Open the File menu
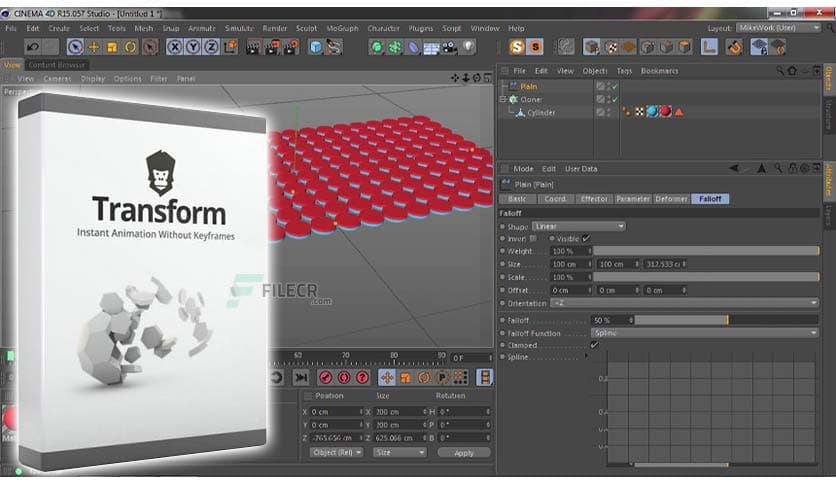The image size is (836, 484). [11, 28]
